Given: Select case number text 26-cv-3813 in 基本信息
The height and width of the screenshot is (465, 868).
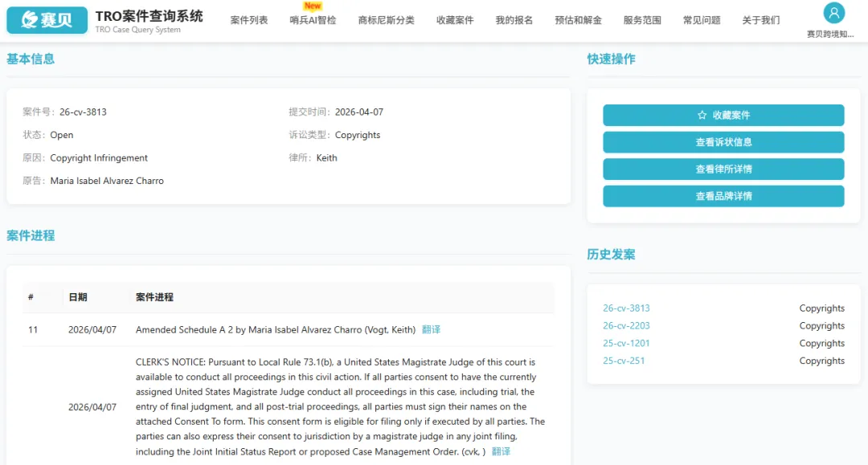Looking at the screenshot, I should tap(83, 112).
